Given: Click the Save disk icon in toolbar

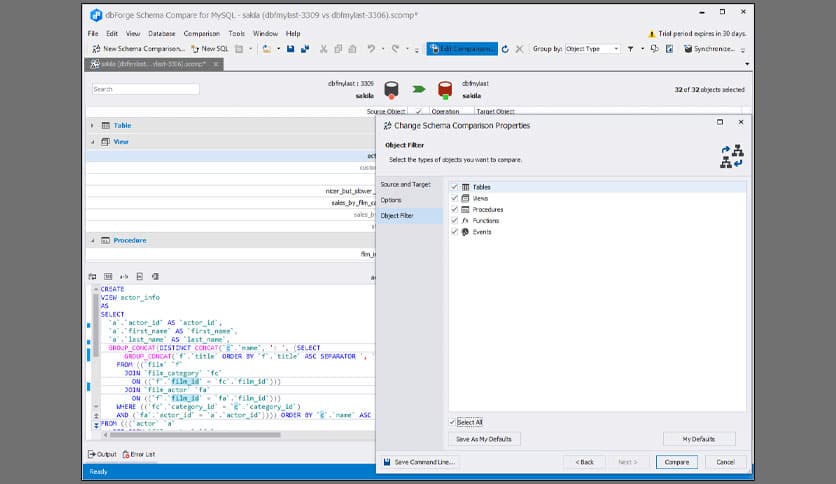Looking at the screenshot, I should pyautogui.click(x=290, y=49).
